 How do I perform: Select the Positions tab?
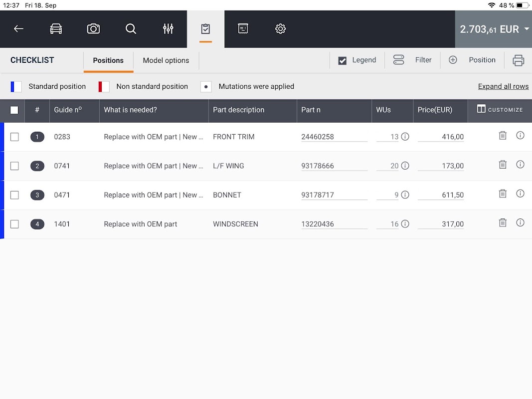click(108, 60)
